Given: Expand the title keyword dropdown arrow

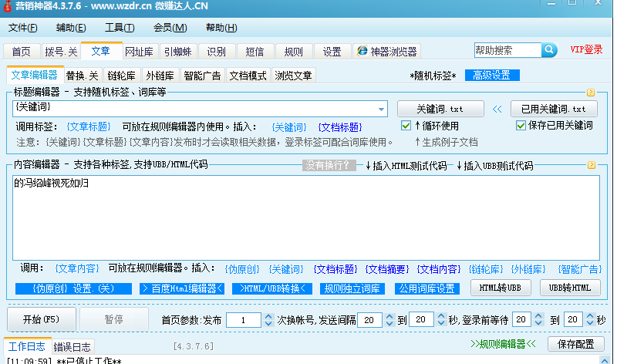Looking at the screenshot, I should 381,110.
